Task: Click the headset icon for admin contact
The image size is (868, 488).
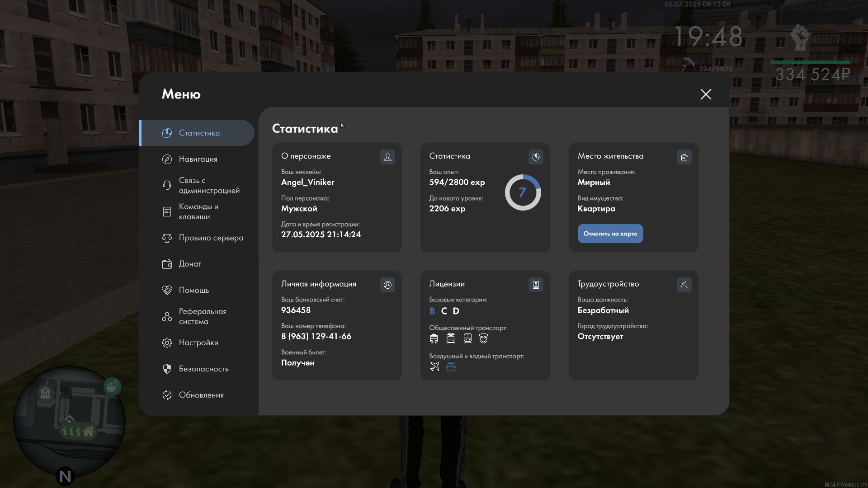Action: click(x=167, y=185)
